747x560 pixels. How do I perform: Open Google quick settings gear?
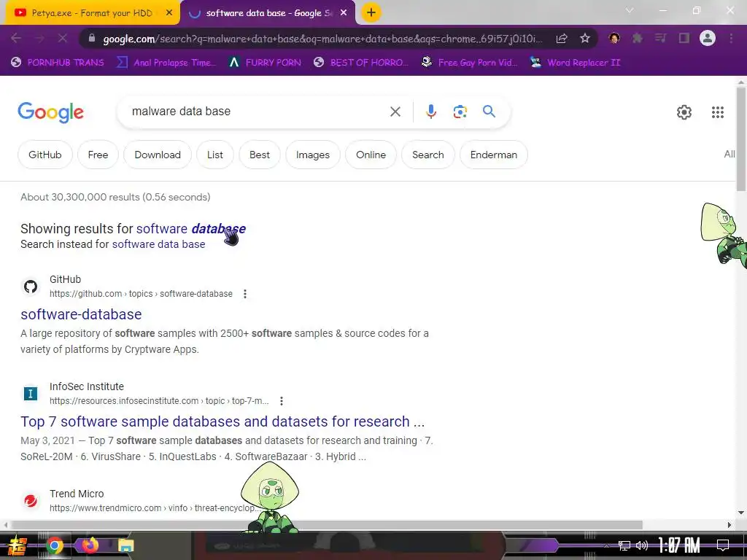point(684,112)
